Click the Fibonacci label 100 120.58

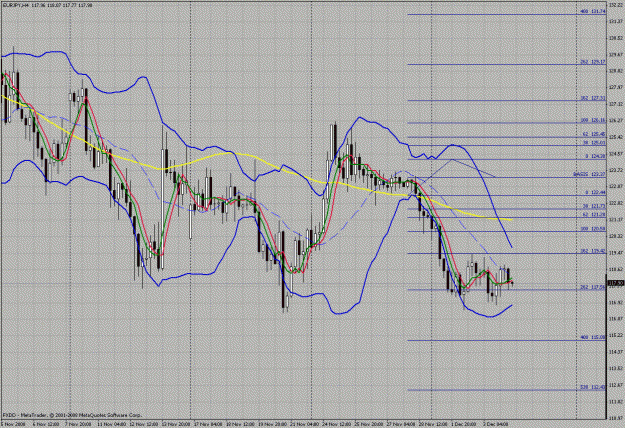pos(593,229)
